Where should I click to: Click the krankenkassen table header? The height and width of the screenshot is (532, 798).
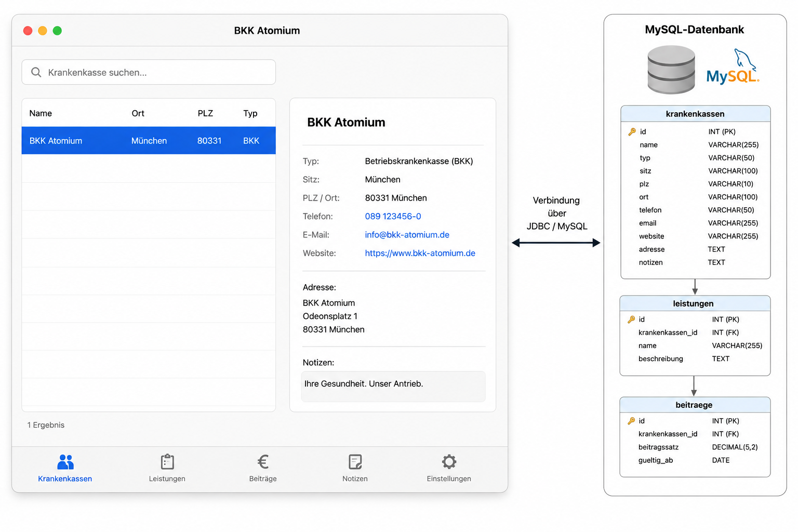[x=695, y=114]
